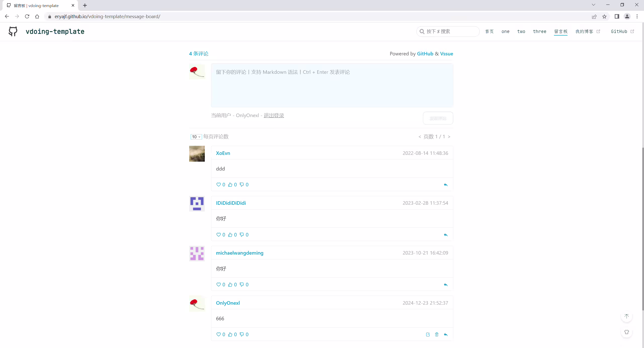This screenshot has height=348, width=644.
Task: Reply to OnlyOnexl's 666 comment
Action: pyautogui.click(x=446, y=335)
